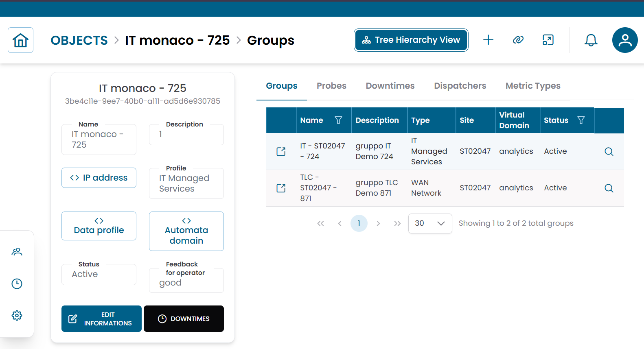
Task: Navigate to OBJECTS breadcrumb
Action: coord(79,40)
